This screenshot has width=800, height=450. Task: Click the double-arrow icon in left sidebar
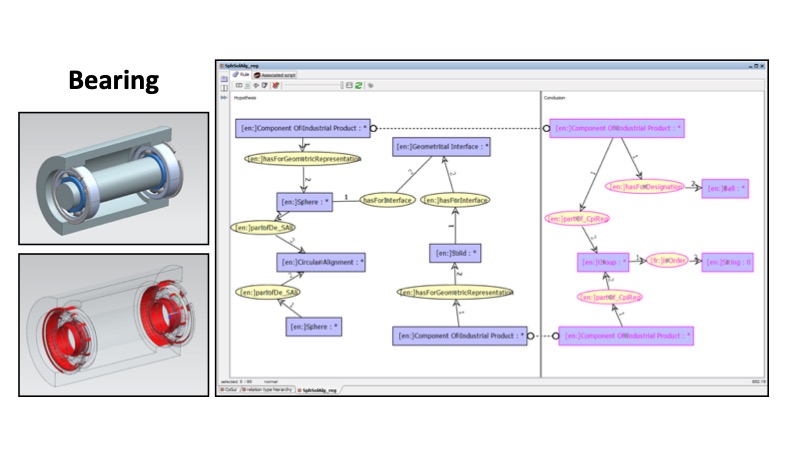[224, 98]
